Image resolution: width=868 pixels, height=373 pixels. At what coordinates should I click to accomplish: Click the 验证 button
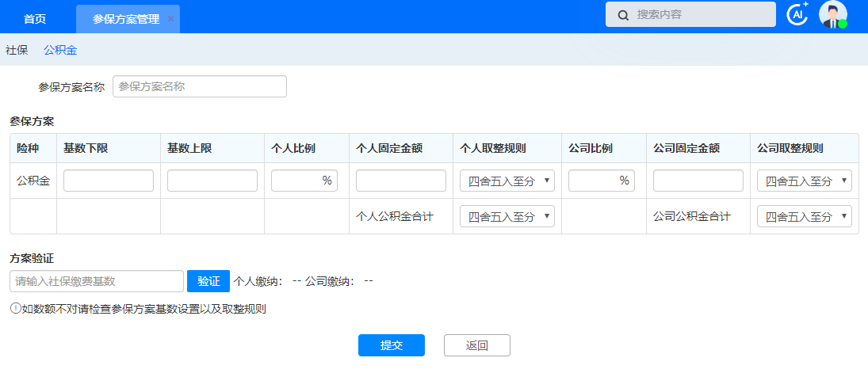(208, 281)
